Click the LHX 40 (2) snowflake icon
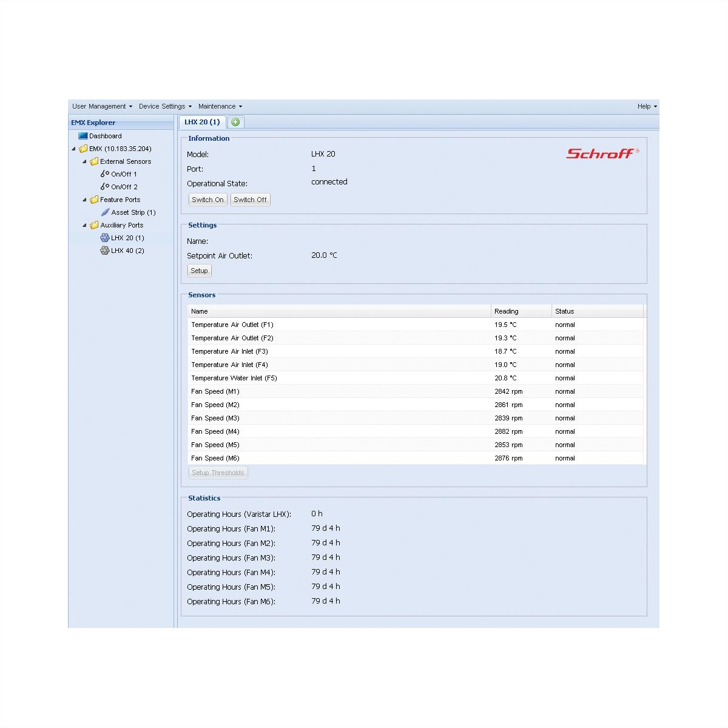The height and width of the screenshot is (728, 728). 105,251
